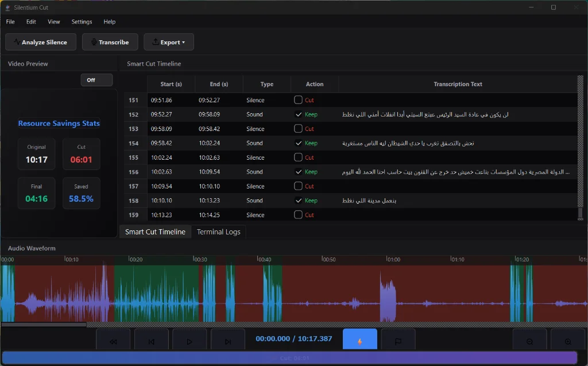
Task: Toggle the blue lightning bolt button
Action: (359, 340)
